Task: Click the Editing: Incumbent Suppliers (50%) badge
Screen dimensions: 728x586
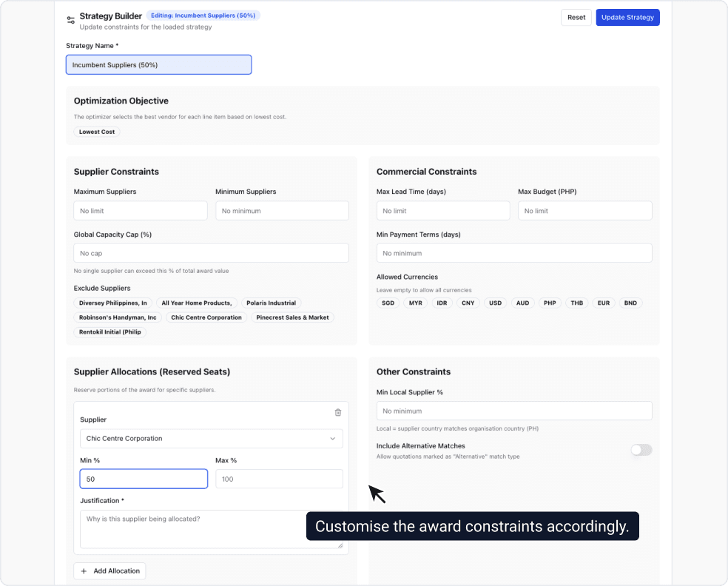Action: [x=203, y=15]
